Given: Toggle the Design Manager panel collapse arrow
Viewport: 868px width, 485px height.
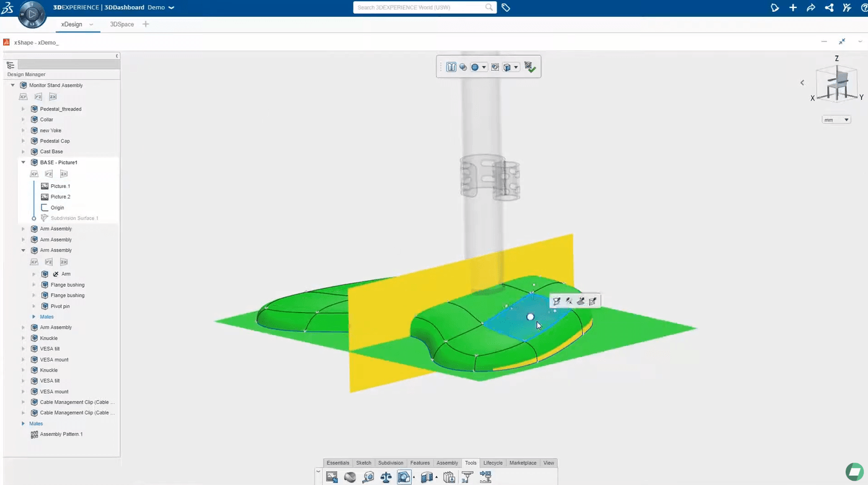Looking at the screenshot, I should (x=117, y=55).
